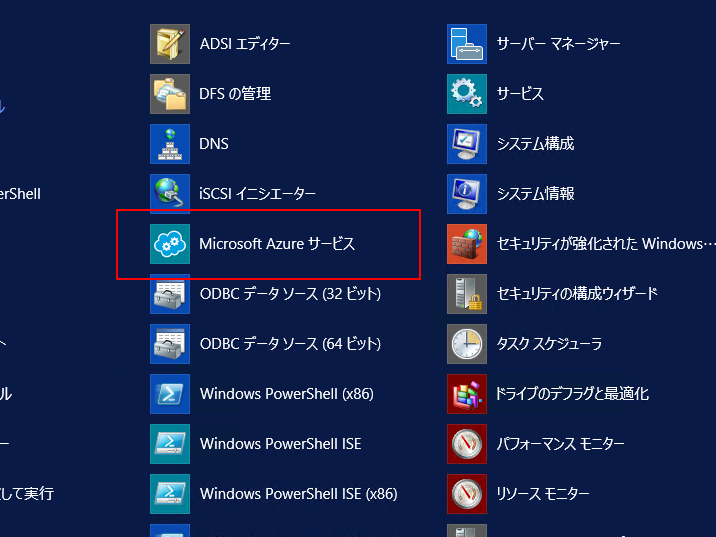Select the パフォーマンス モニター label
The width and height of the screenshot is (716, 537).
561,444
